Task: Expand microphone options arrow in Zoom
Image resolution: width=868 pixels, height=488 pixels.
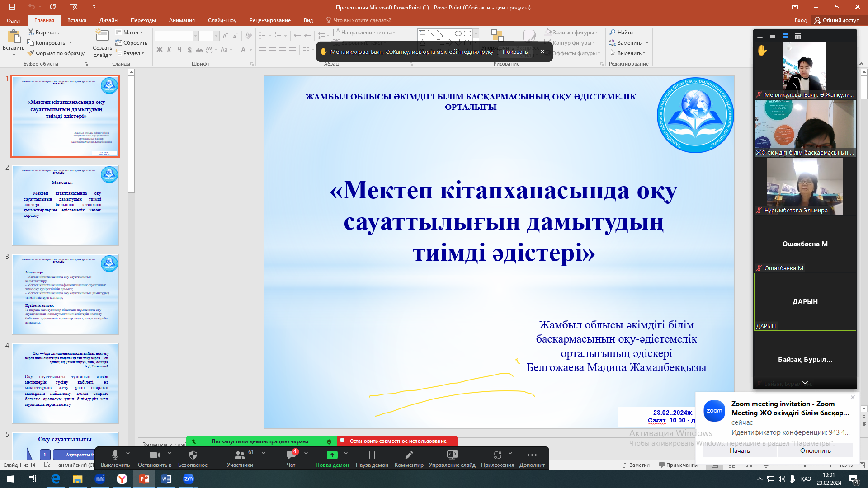Action: click(128, 453)
